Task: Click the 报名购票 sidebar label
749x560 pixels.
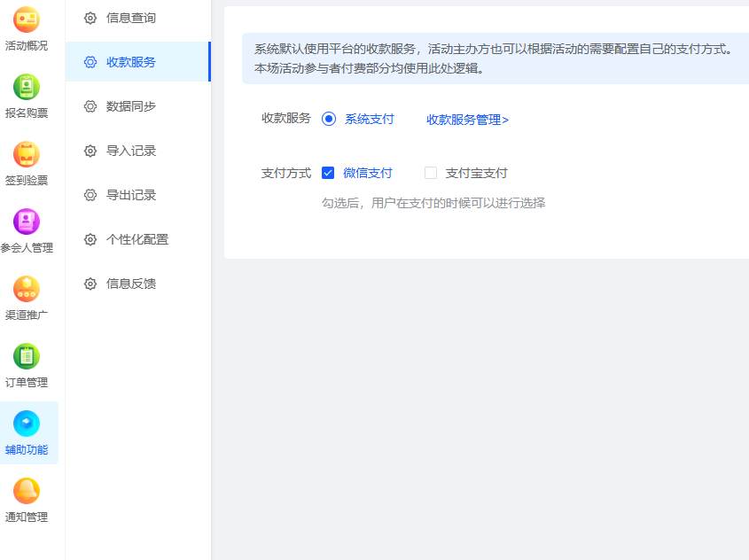Action: pos(27,113)
